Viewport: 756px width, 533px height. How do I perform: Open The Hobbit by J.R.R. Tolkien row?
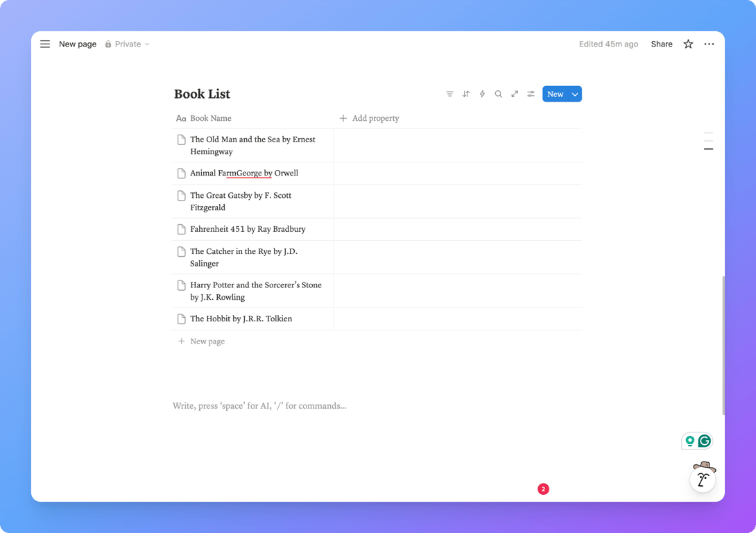(241, 319)
